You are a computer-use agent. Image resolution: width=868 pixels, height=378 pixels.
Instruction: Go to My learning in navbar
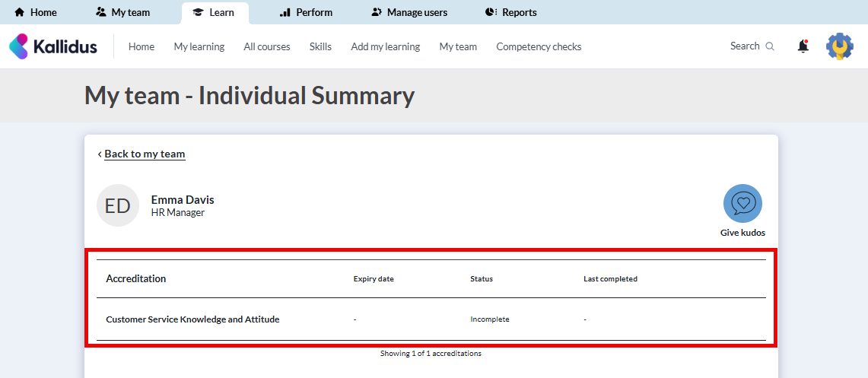point(199,46)
